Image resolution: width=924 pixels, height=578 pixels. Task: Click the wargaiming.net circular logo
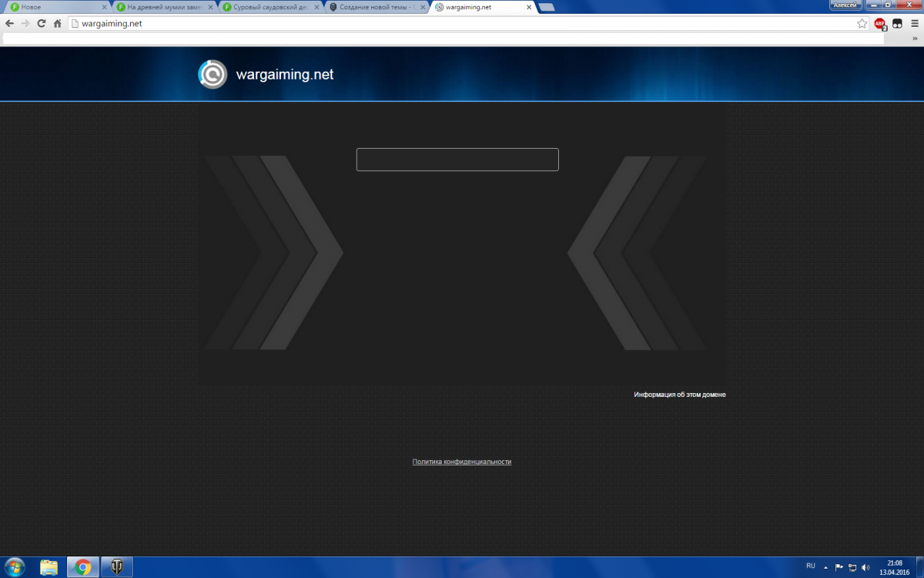coord(213,74)
